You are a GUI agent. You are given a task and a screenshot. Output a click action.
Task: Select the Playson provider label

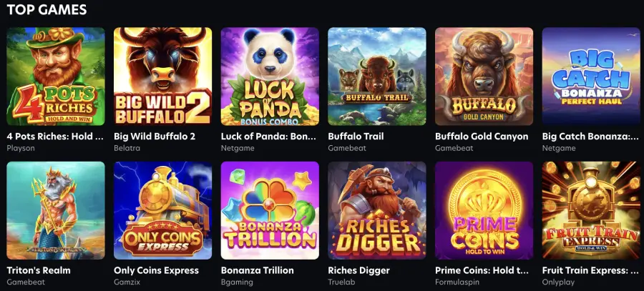click(21, 148)
